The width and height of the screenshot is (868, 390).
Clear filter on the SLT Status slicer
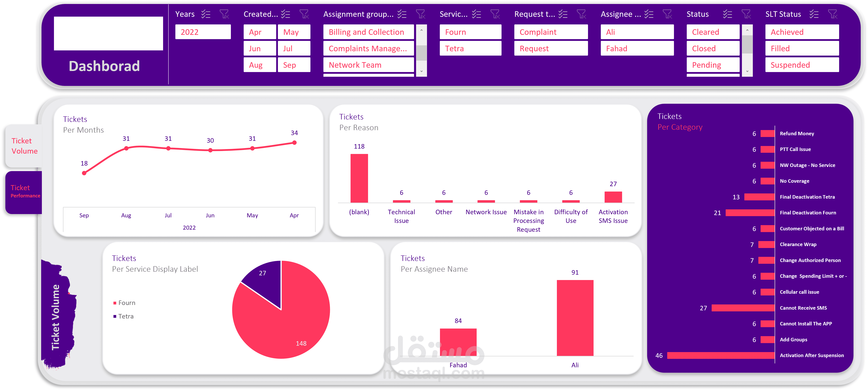833,14
